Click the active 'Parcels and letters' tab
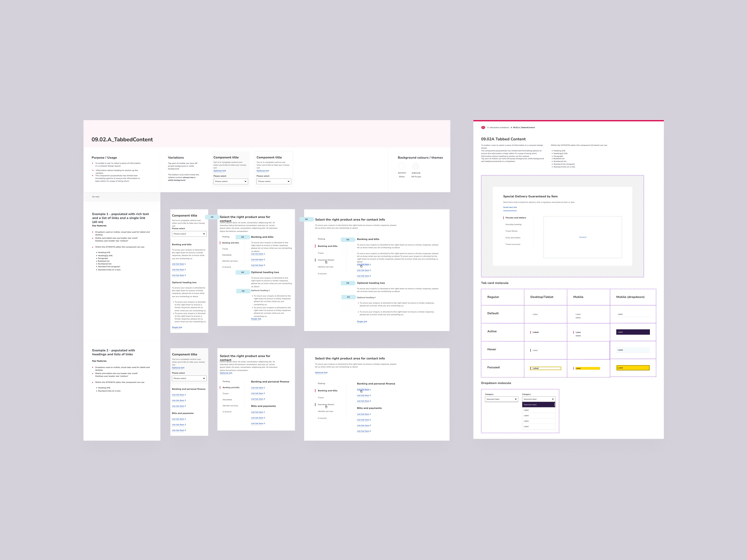The width and height of the screenshot is (747, 560). [x=515, y=218]
